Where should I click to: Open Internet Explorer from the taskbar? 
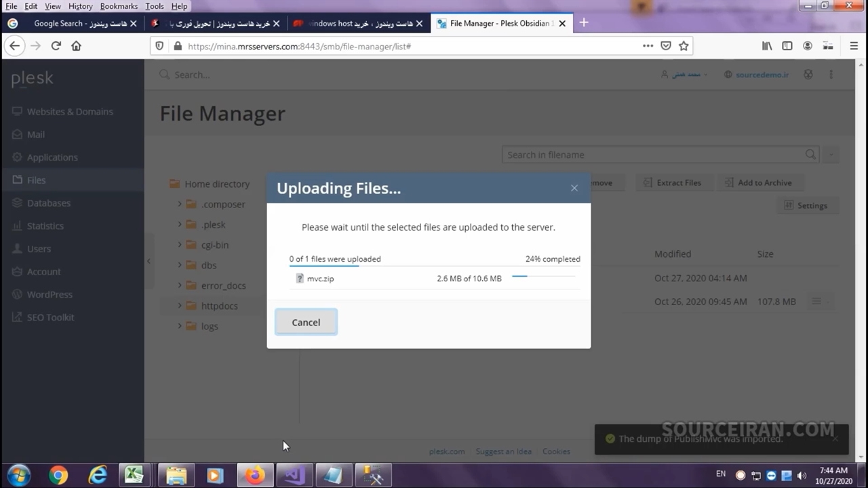98,475
